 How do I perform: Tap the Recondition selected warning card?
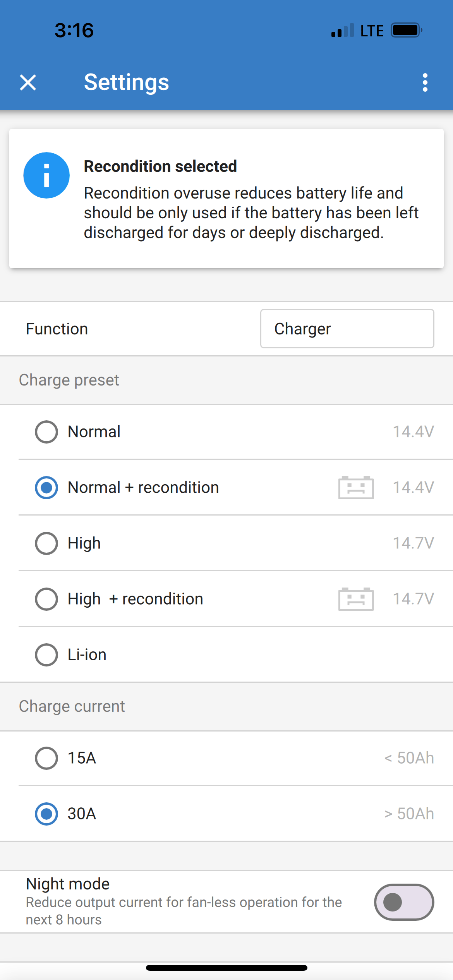226,199
